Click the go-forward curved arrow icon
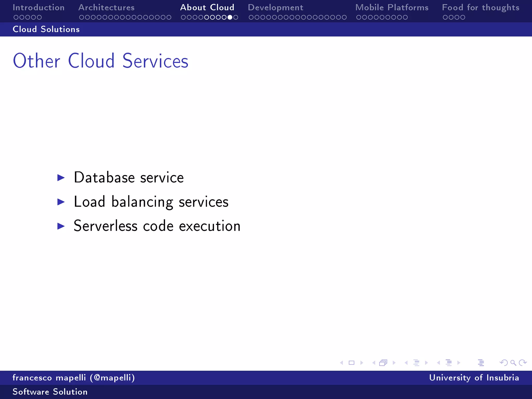This screenshot has width=532, height=399. [523, 363]
